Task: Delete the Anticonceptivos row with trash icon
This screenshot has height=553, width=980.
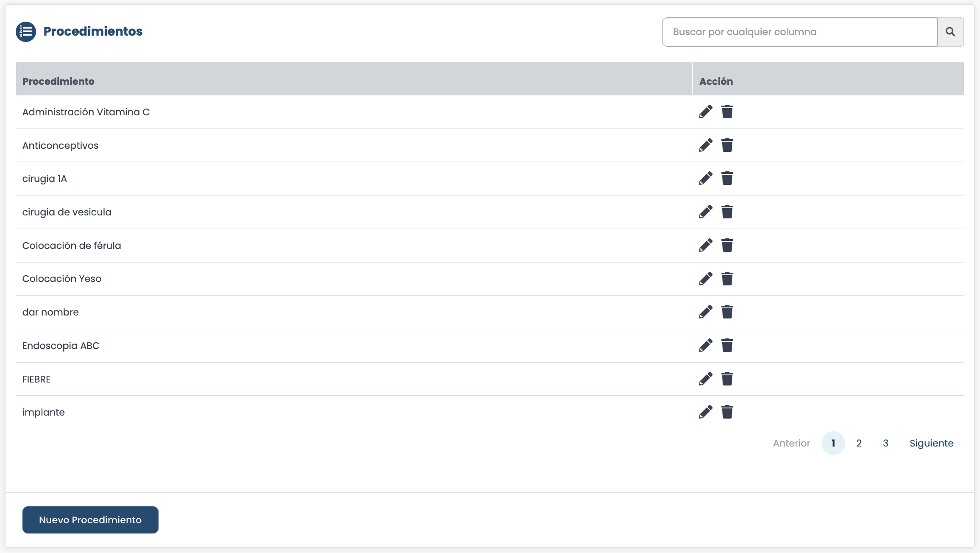Action: 727,145
